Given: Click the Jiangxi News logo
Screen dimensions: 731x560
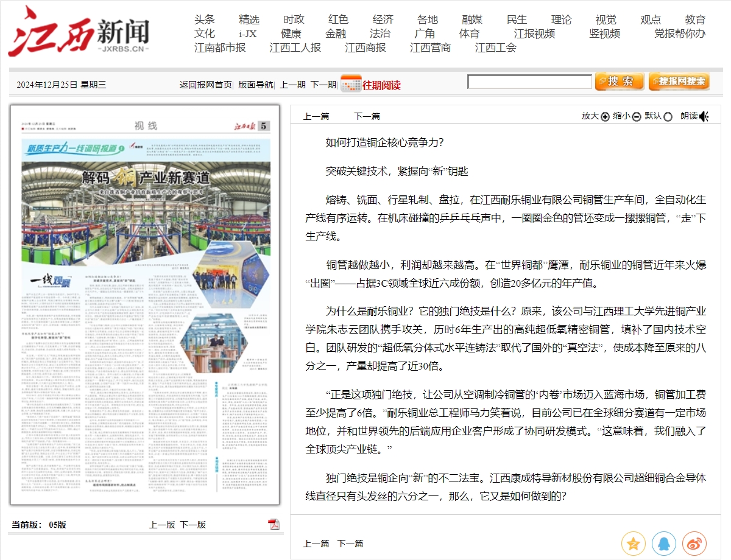Looking at the screenshot, I should pos(79,32).
